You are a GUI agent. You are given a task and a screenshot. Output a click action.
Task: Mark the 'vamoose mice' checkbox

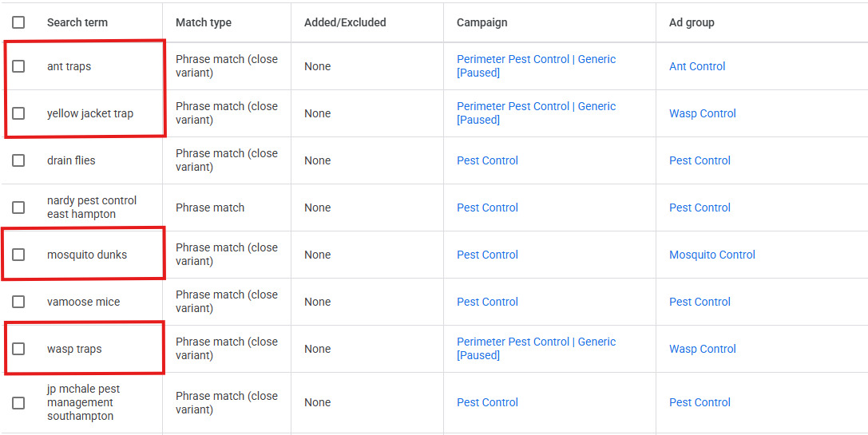(x=18, y=302)
